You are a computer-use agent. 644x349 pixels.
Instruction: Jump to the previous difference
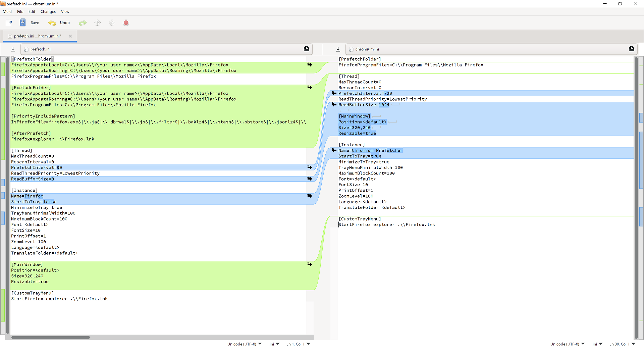pos(97,22)
